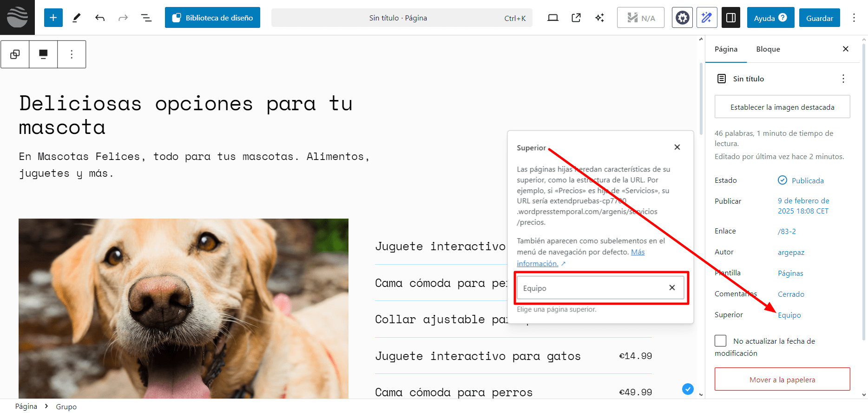Select Grupo in the breadcrumb

coord(66,406)
